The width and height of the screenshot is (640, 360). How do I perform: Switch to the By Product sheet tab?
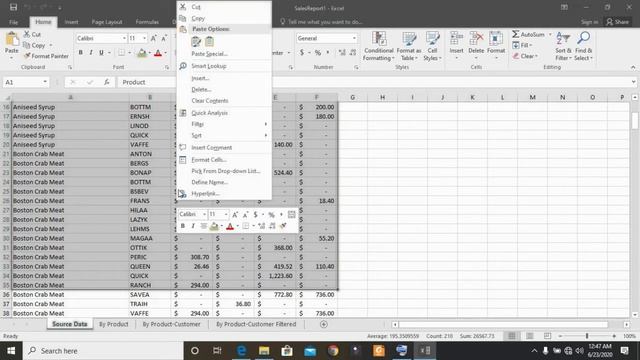pos(113,324)
